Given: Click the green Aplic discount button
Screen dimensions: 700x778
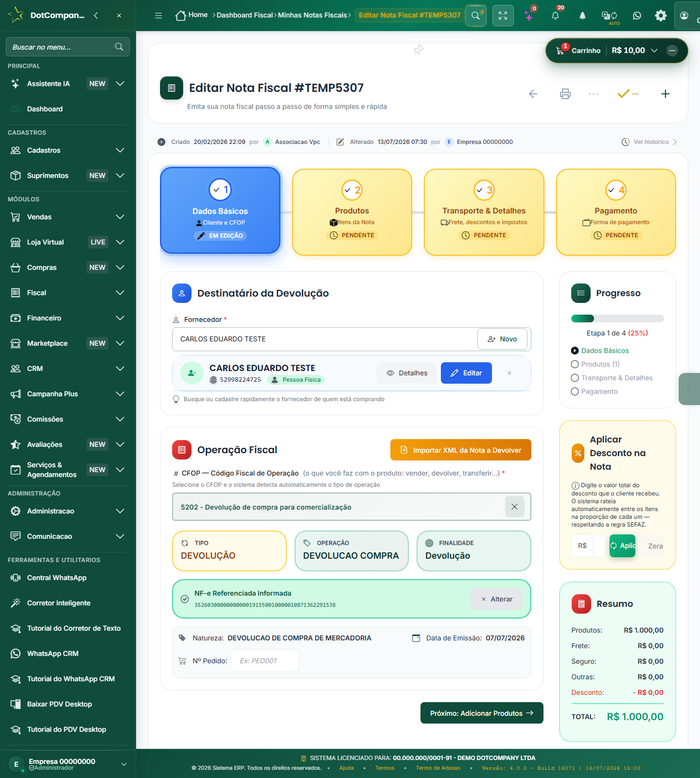Looking at the screenshot, I should pyautogui.click(x=622, y=546).
